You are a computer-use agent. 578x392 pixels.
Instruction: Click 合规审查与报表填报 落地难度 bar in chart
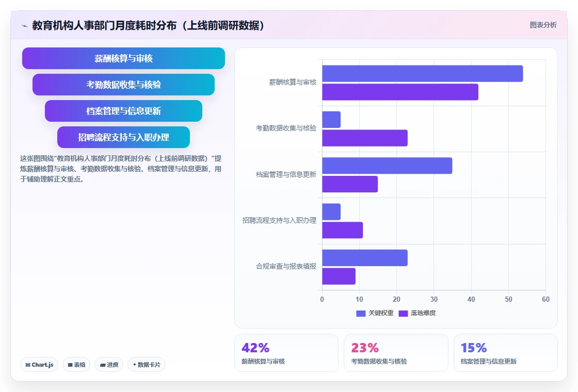pyautogui.click(x=339, y=276)
